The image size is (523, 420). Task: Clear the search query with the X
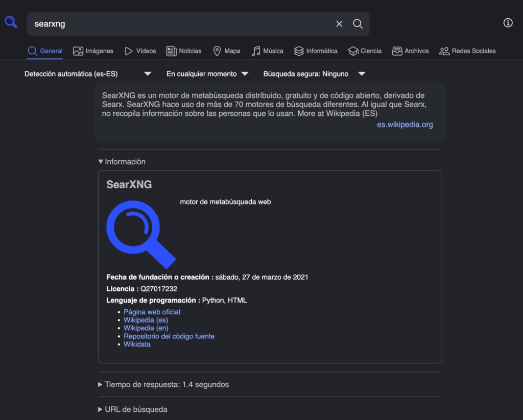click(339, 23)
